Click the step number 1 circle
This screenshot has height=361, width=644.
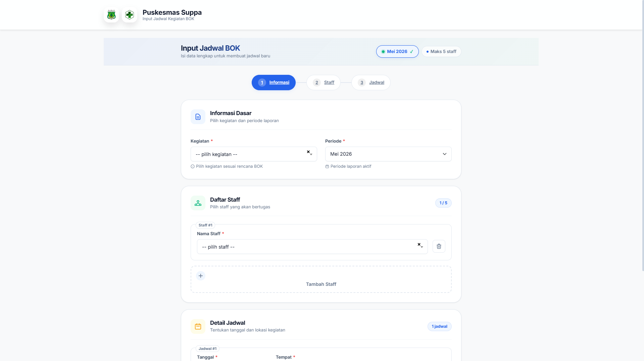tap(262, 83)
